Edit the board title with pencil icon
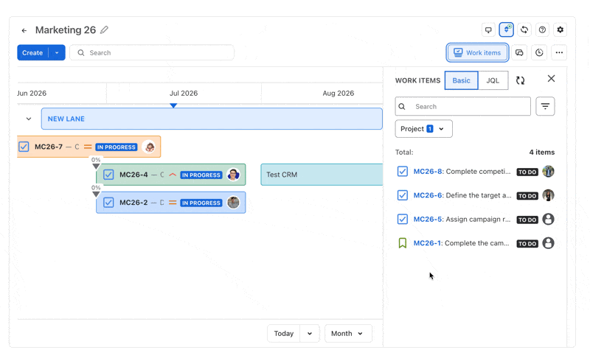Viewport: 590px width, 364px height. point(104,29)
